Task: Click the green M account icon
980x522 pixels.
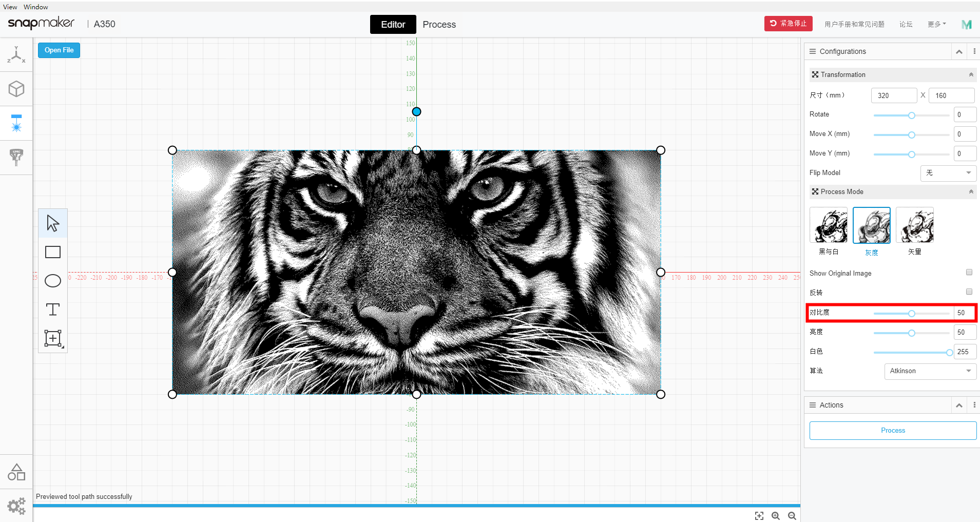Action: coord(967,25)
